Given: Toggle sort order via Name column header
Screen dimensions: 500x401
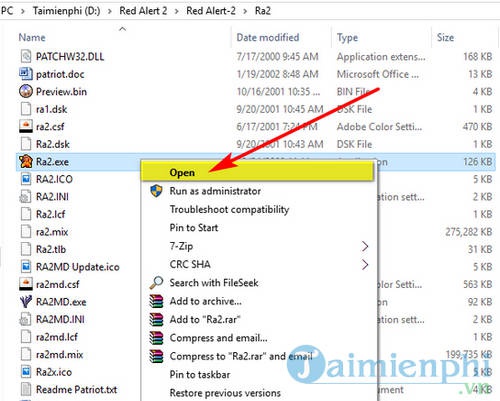Looking at the screenshot, I should pyautogui.click(x=32, y=37).
